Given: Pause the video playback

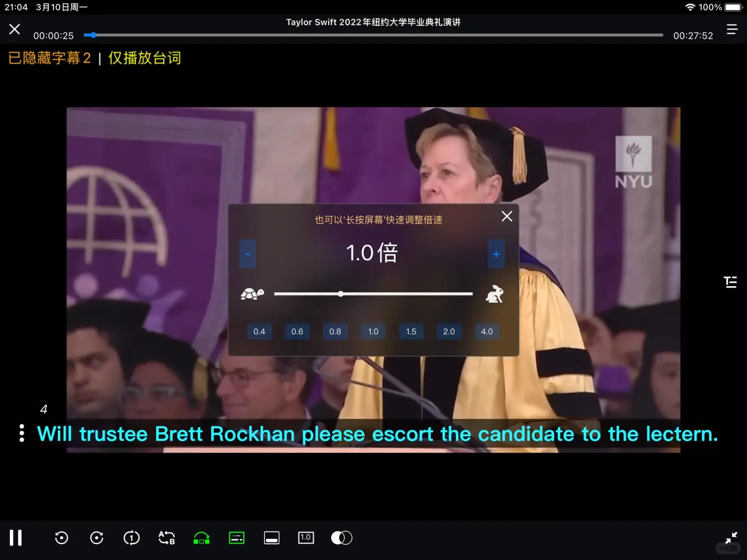Looking at the screenshot, I should pyautogui.click(x=16, y=538).
